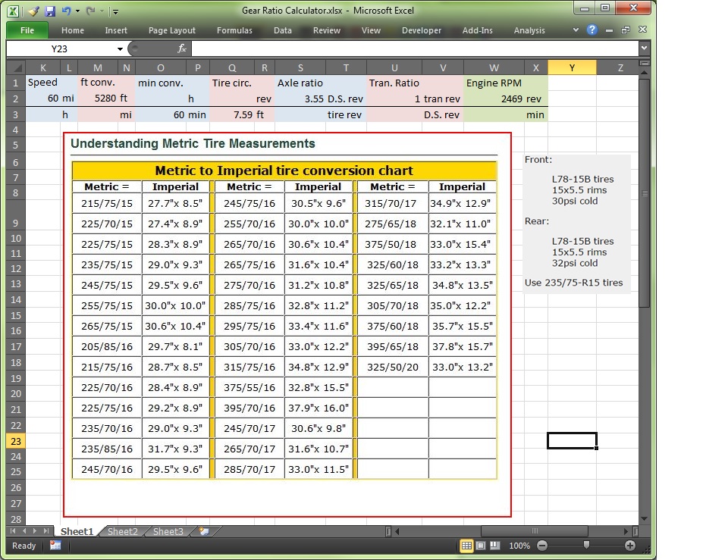Viewport: 728px width, 560px height.
Task: Click the Front/Rear tire notes text box
Action: click(576, 224)
